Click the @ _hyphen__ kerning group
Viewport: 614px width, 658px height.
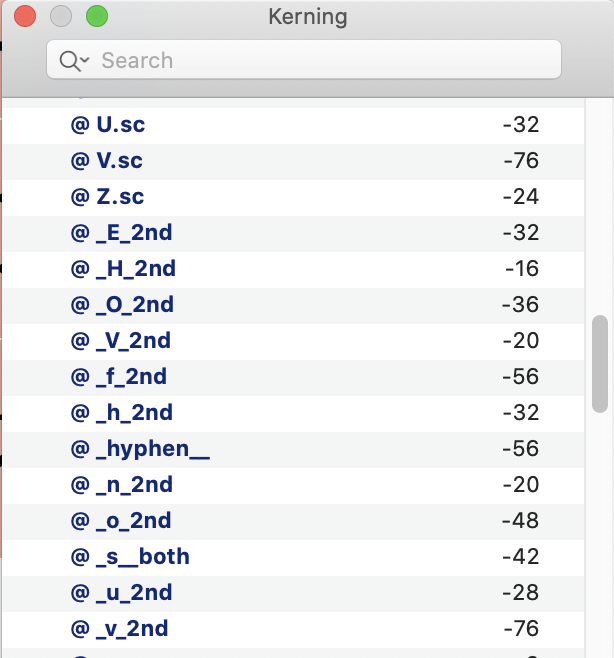[293, 450]
